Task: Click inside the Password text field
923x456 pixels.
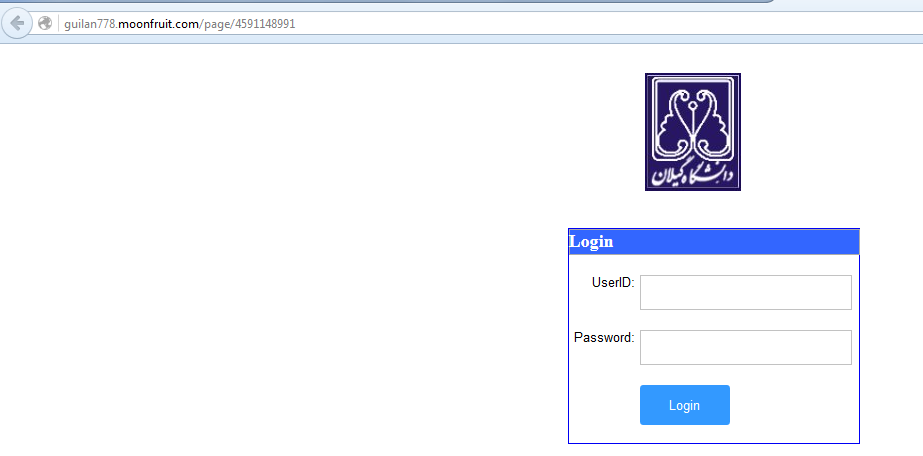Action: point(746,347)
